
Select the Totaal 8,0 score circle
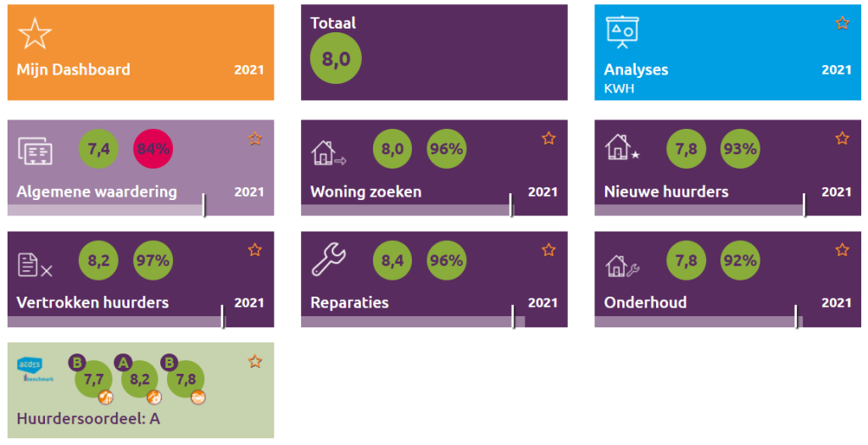tap(336, 58)
